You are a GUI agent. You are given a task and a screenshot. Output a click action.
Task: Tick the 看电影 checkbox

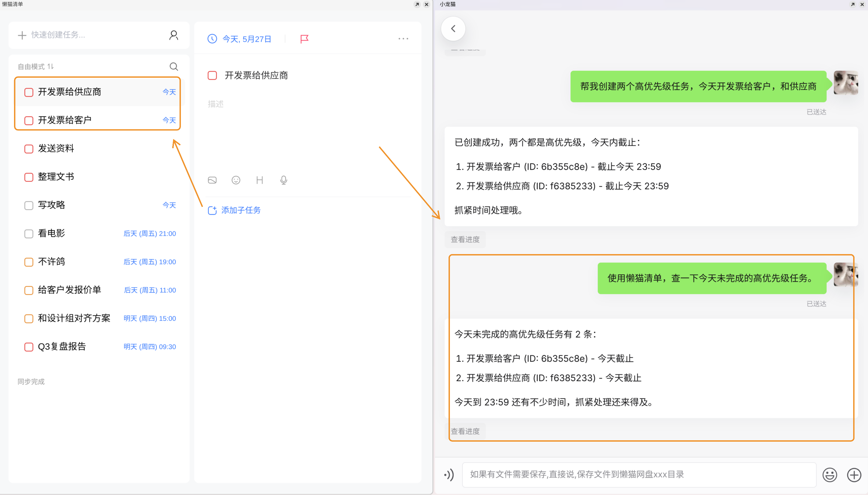[29, 234]
